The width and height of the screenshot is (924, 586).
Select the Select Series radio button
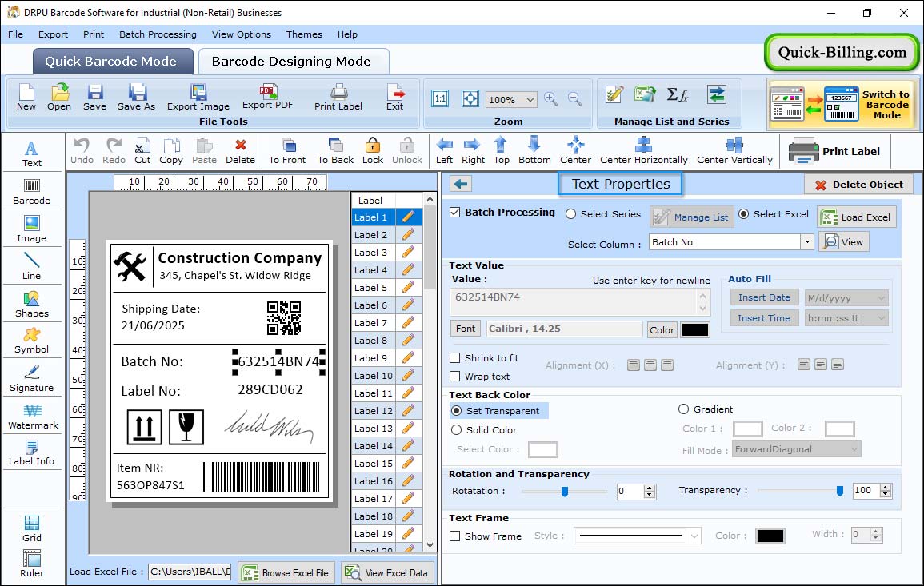[x=570, y=214]
